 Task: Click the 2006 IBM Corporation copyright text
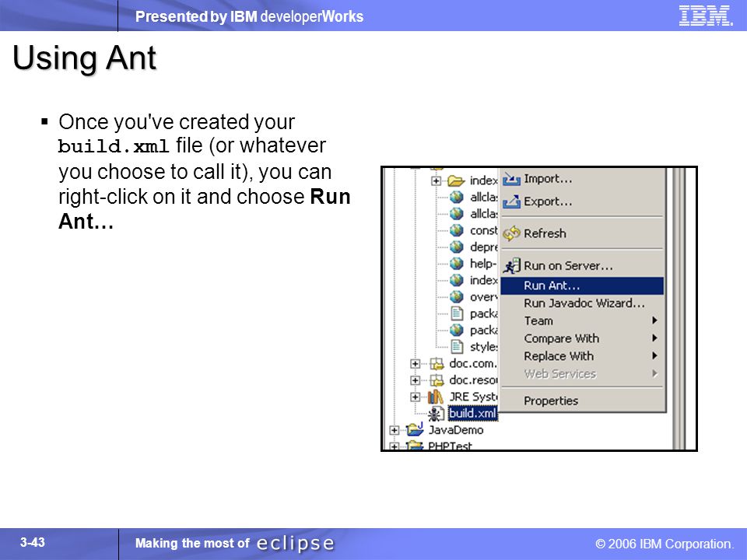665,544
